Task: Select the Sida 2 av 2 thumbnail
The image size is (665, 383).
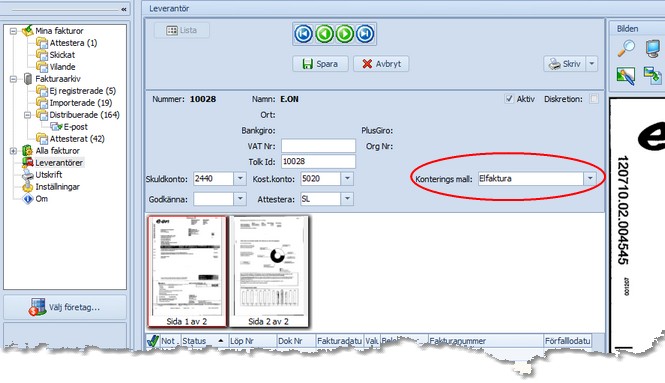Action: click(269, 271)
